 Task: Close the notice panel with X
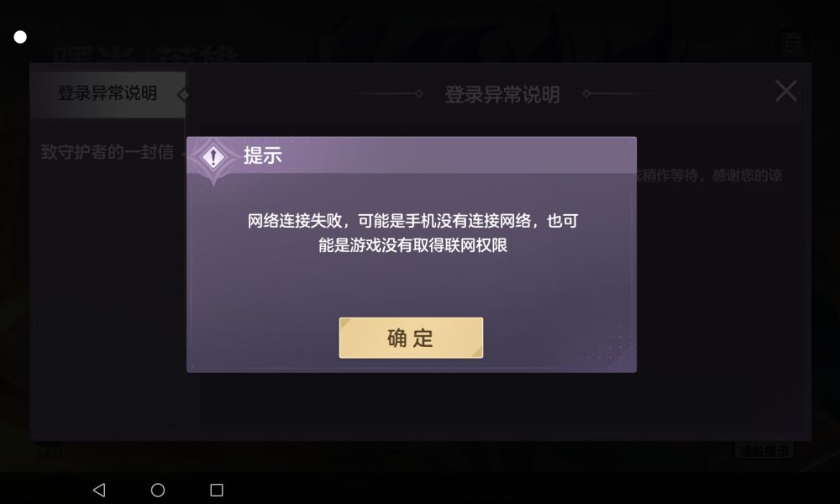pyautogui.click(x=786, y=91)
